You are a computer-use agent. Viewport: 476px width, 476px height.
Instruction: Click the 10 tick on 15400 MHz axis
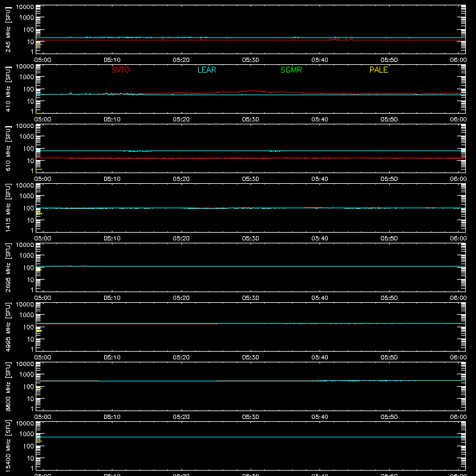click(31, 458)
